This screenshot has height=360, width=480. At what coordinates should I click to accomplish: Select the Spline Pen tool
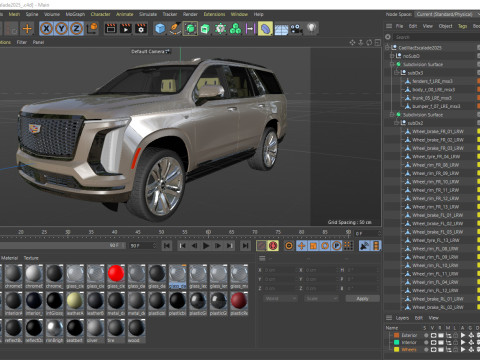175,29
